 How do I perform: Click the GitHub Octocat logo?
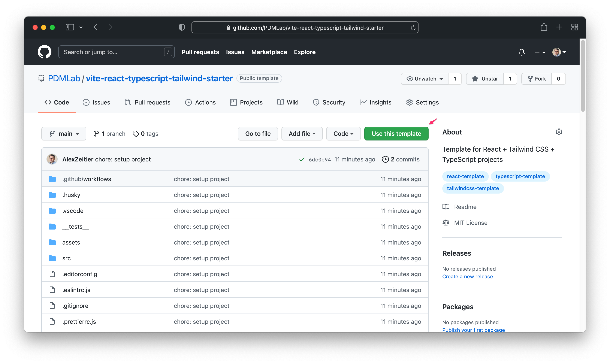pyautogui.click(x=44, y=52)
